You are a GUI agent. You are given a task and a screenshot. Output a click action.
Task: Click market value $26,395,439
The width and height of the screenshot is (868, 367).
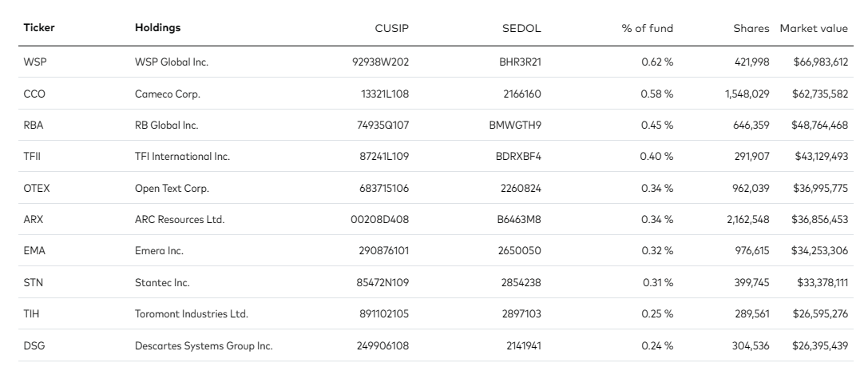[x=820, y=345]
